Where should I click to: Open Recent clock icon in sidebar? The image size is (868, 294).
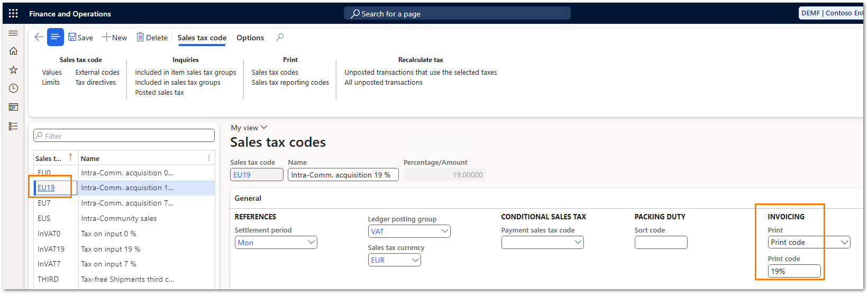[x=13, y=88]
